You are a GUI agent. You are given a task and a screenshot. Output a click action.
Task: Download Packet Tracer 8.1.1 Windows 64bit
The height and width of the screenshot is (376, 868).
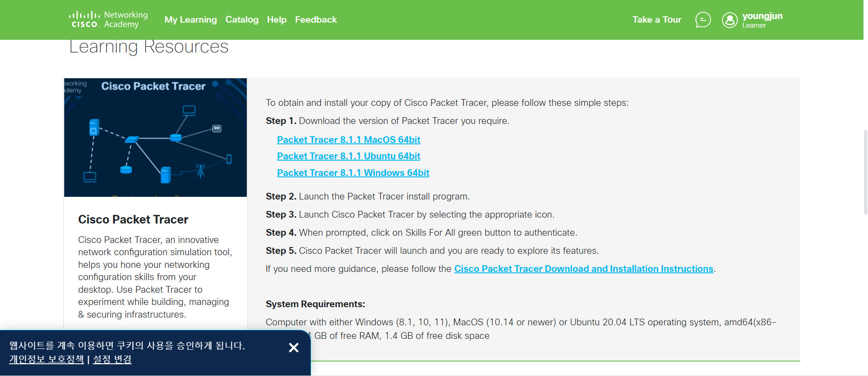coord(353,173)
